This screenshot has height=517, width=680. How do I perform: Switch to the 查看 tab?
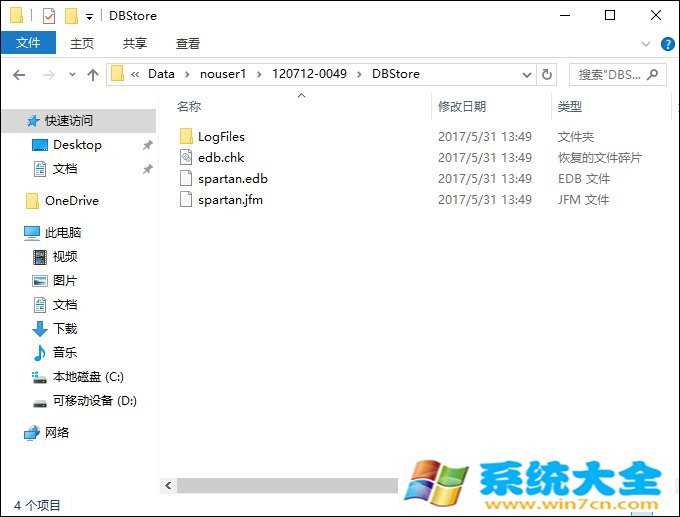[x=188, y=43]
